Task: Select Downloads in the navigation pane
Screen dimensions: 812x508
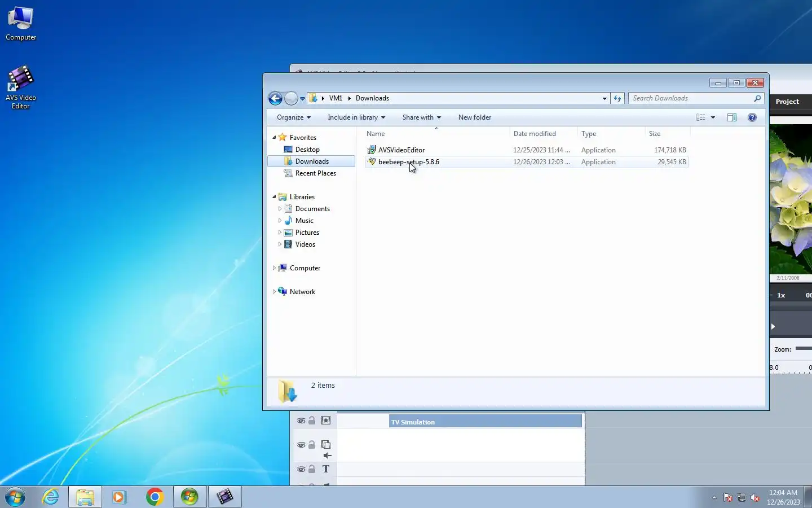Action: [x=312, y=161]
